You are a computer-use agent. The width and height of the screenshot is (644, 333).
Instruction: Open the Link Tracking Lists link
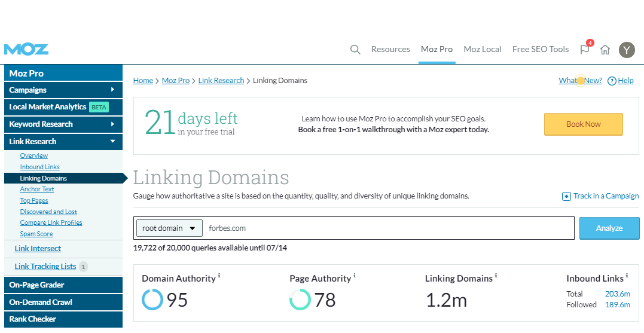click(x=45, y=267)
